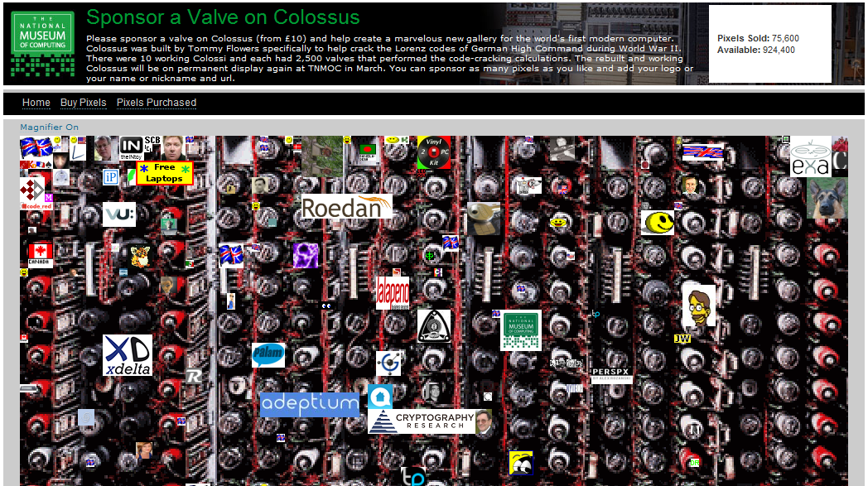Click the code_red diamond logo

[36, 194]
